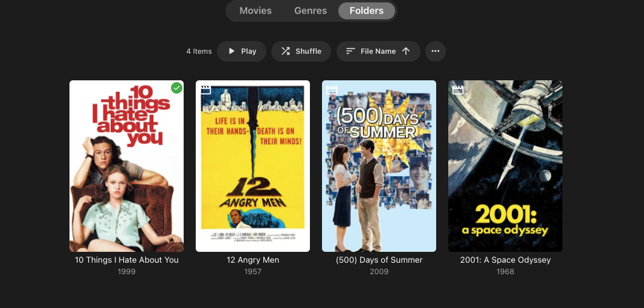Click the year '2009' label

pyautogui.click(x=379, y=271)
